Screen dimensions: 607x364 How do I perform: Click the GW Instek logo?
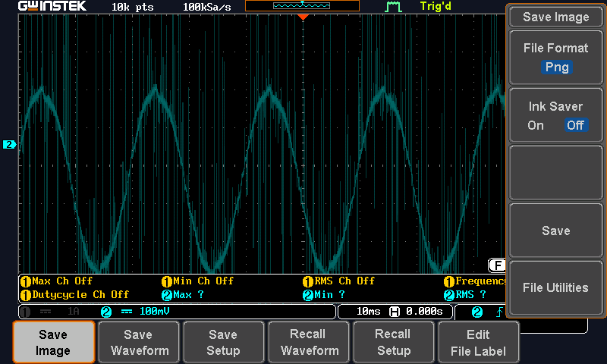click(x=52, y=6)
